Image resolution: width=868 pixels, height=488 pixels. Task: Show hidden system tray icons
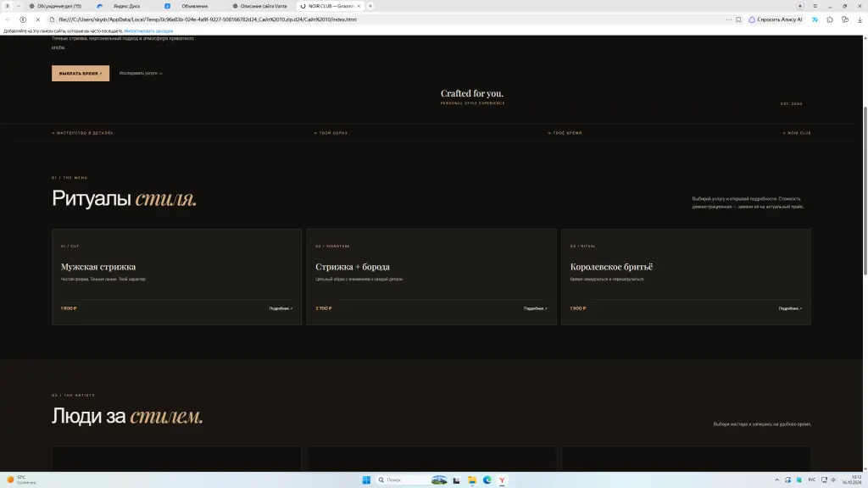pyautogui.click(x=776, y=480)
